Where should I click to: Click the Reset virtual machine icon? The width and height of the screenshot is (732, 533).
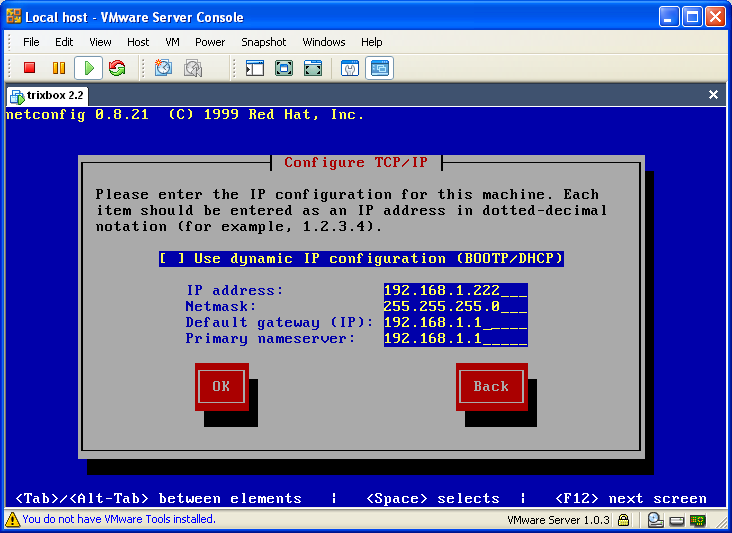[x=117, y=68]
